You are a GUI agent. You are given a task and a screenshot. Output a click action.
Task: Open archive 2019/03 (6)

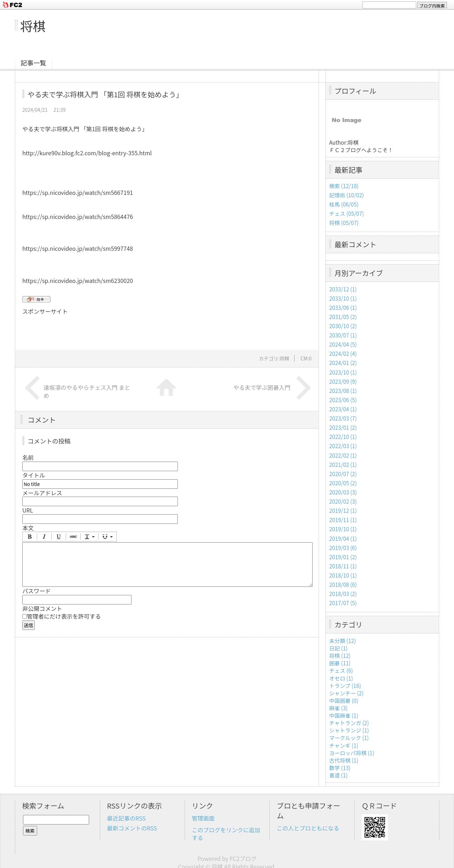[343, 548]
